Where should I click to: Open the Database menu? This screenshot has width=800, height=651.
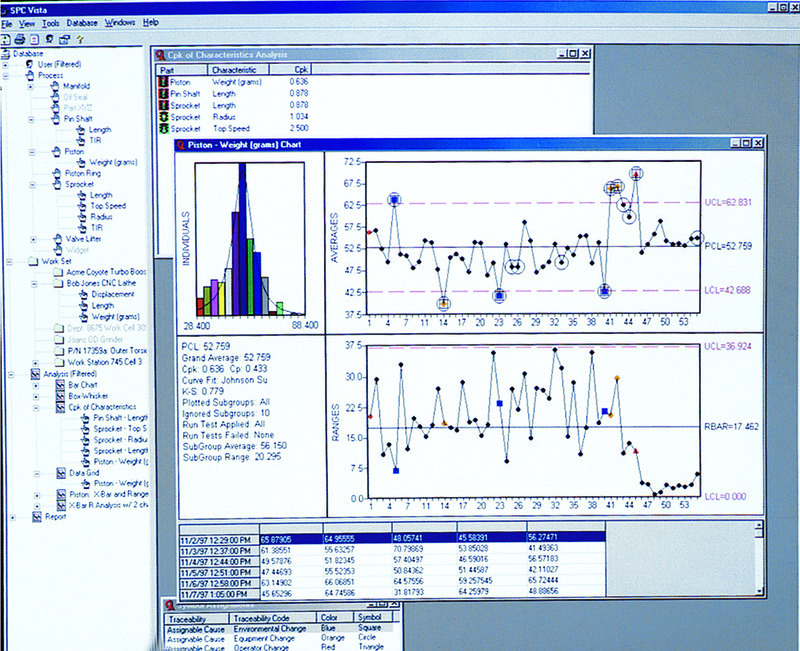[x=82, y=21]
